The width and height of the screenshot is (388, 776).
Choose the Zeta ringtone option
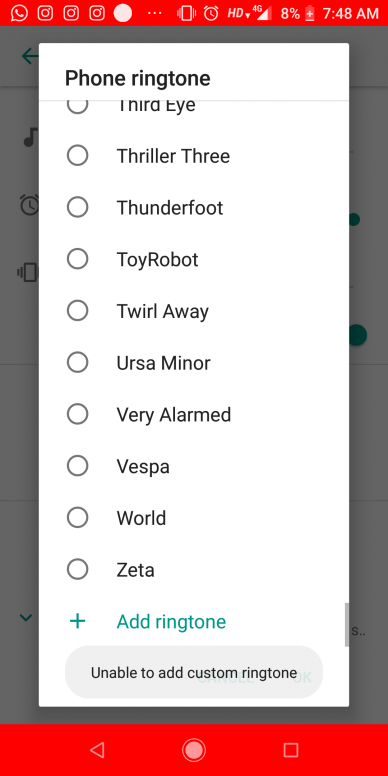194,570
